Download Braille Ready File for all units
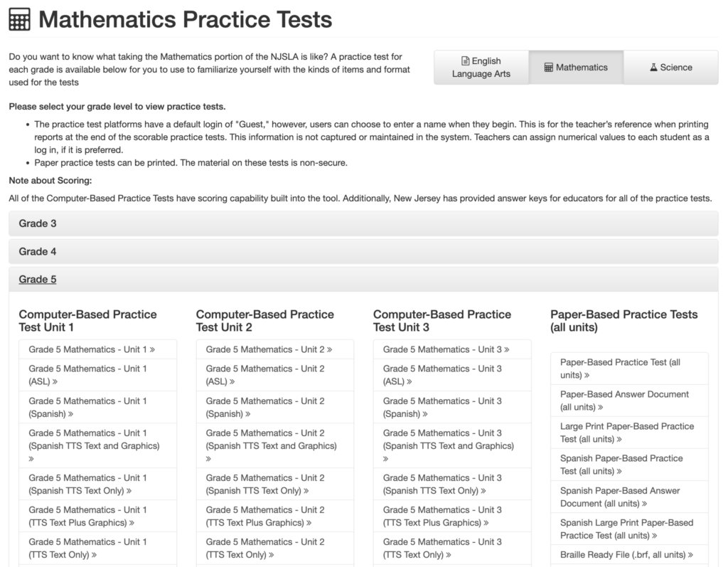The image size is (728, 567). [627, 554]
